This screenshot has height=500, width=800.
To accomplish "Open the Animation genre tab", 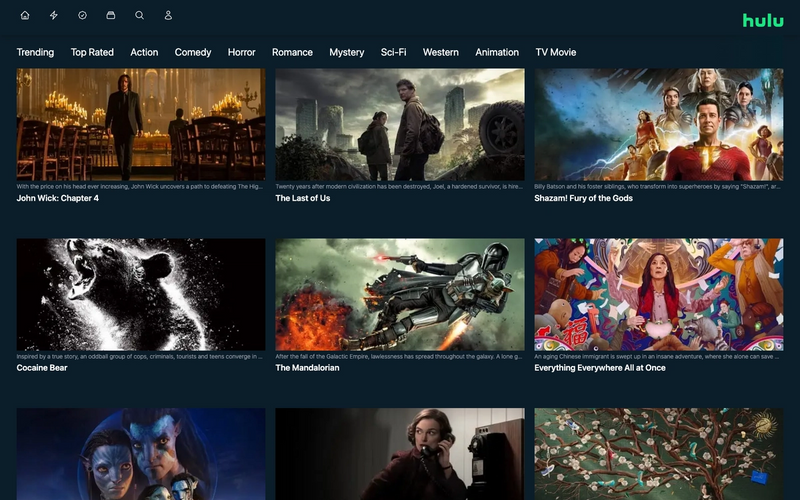I will tap(497, 52).
